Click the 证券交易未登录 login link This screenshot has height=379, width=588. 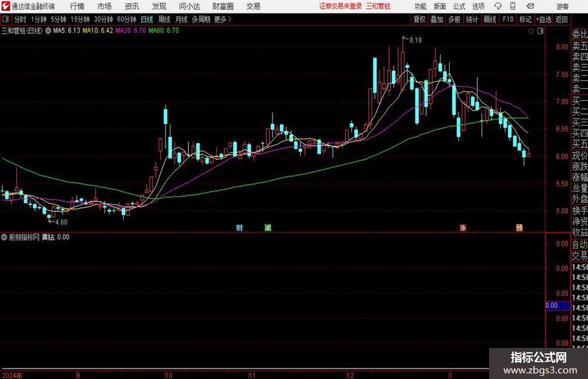[340, 6]
